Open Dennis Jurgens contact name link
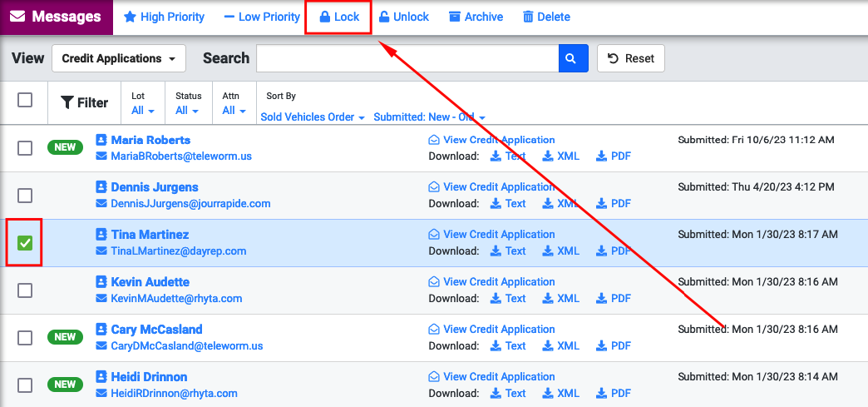 (155, 187)
